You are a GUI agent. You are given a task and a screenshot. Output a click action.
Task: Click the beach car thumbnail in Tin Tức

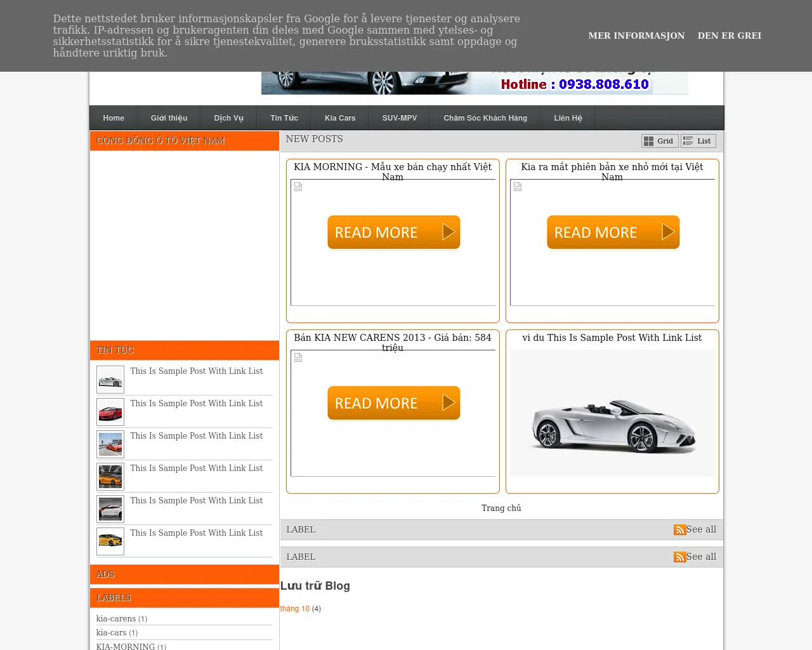(110, 444)
